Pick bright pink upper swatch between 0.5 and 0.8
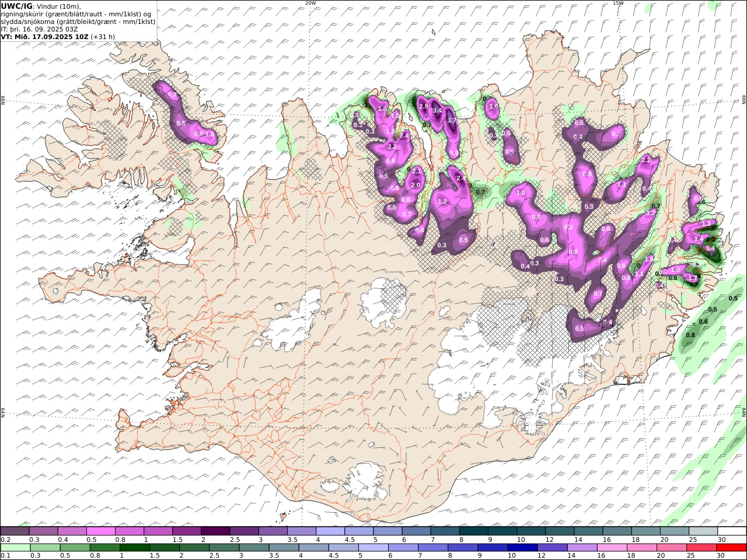This screenshot has width=747, height=560. click(101, 531)
